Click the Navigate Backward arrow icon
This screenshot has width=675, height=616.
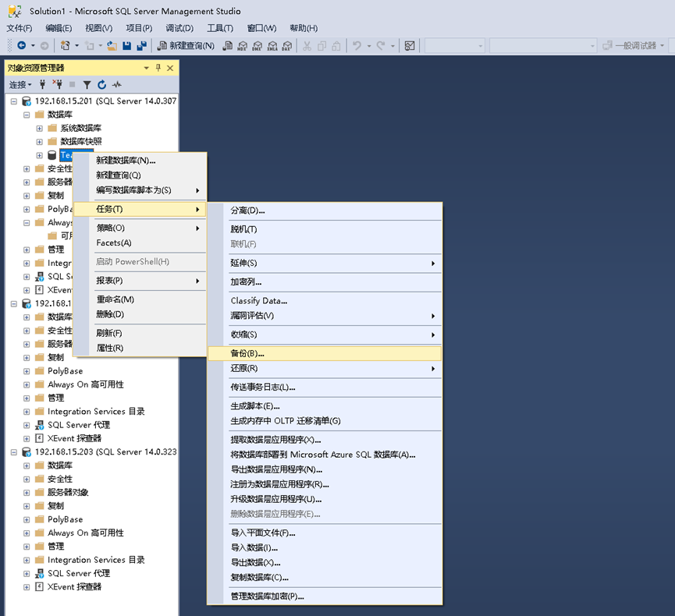coord(22,45)
